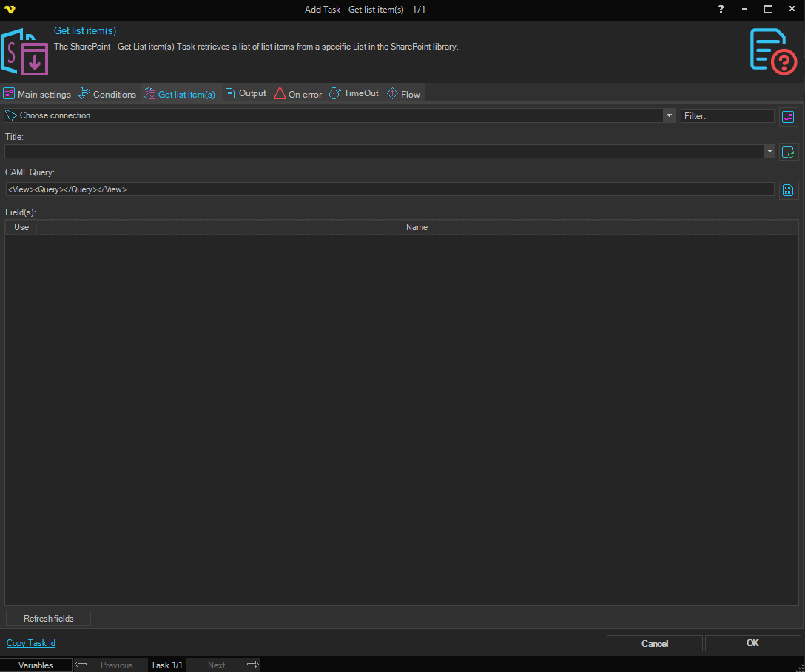
Task: Click the Copy Task Id link
Action: coord(31,643)
